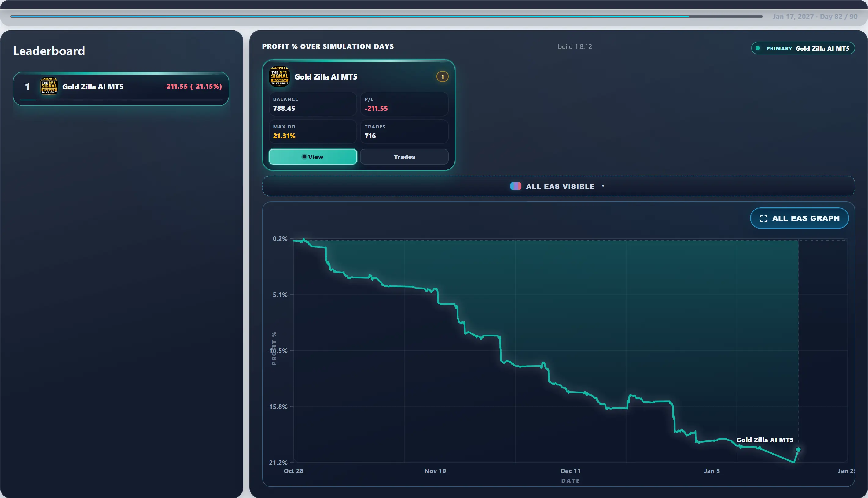Click the Jan 17, 2027 Day 82 / 90 label

point(815,17)
